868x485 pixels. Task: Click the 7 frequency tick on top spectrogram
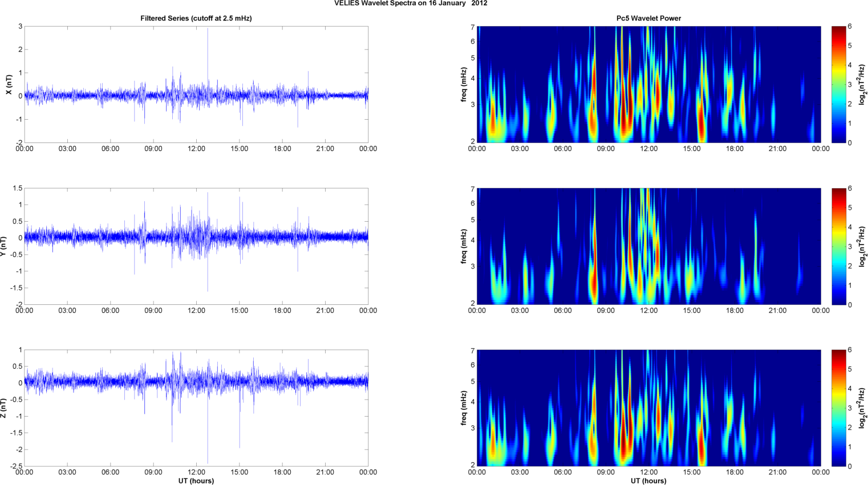click(473, 27)
